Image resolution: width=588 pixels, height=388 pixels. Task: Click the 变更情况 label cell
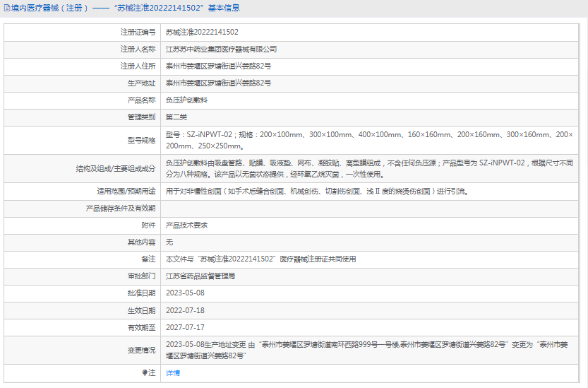pyautogui.click(x=82, y=351)
